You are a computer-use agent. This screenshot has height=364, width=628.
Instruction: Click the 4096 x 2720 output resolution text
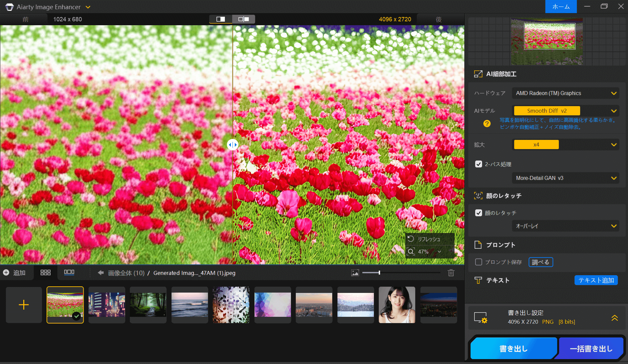click(x=395, y=19)
